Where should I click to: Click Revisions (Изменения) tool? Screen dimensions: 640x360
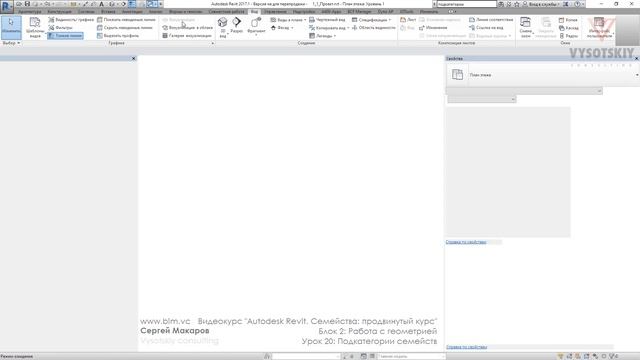(433, 28)
